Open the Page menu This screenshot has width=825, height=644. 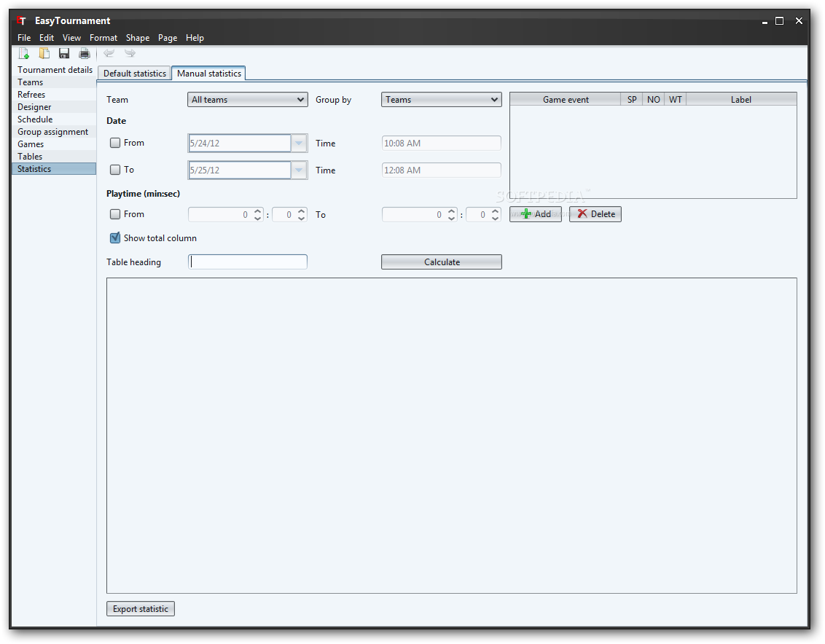tap(168, 38)
